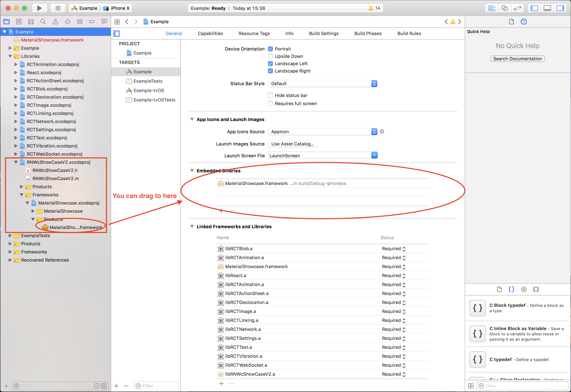The height and width of the screenshot is (392, 571).
Task: Click the Stop button in toolbar
Action: [x=58, y=8]
